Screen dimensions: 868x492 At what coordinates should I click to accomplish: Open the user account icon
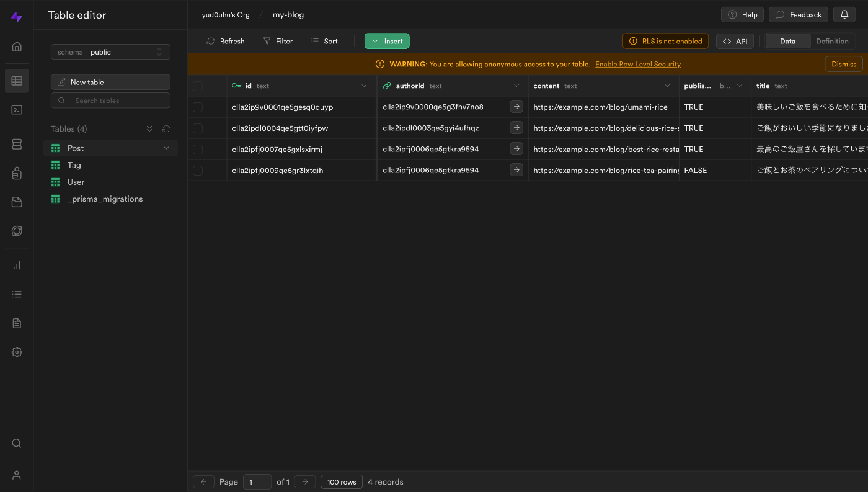click(17, 475)
